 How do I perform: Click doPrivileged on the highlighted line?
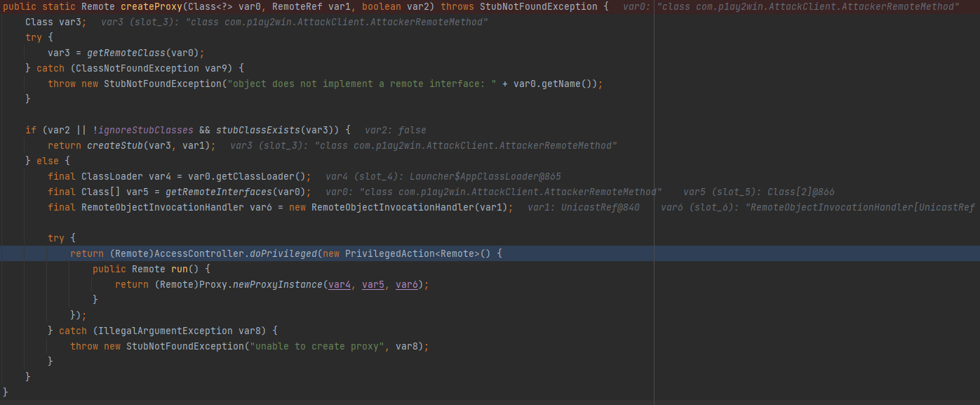283,253
